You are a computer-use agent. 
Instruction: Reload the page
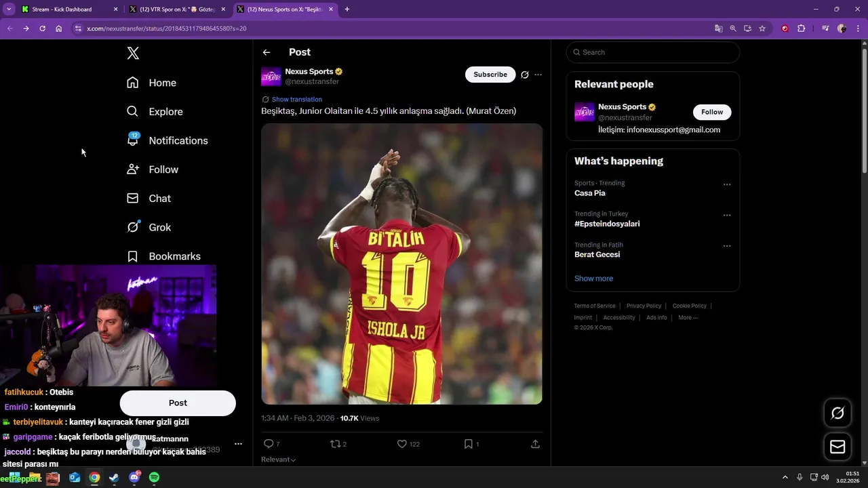pyautogui.click(x=42, y=28)
